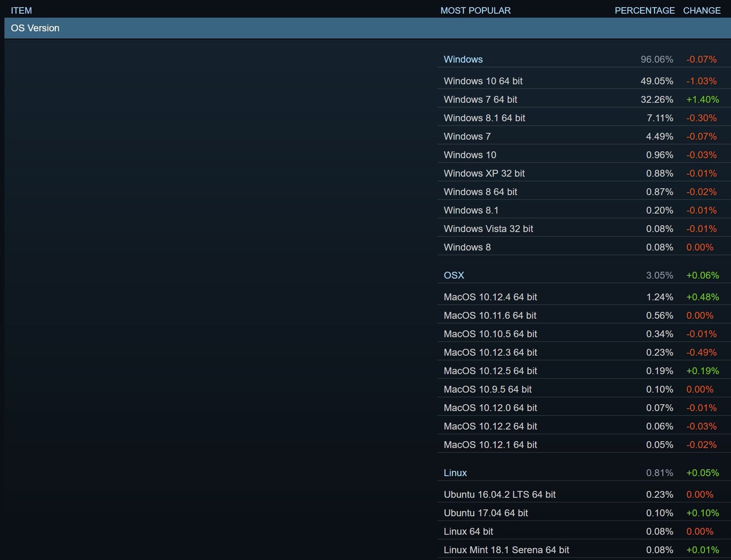The width and height of the screenshot is (731, 560).
Task: Click the MacOS 10.12.4 64 bit entry
Action: [491, 297]
